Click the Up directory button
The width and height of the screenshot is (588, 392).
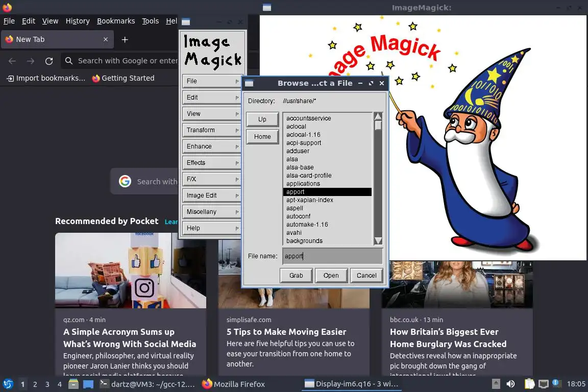pos(262,119)
